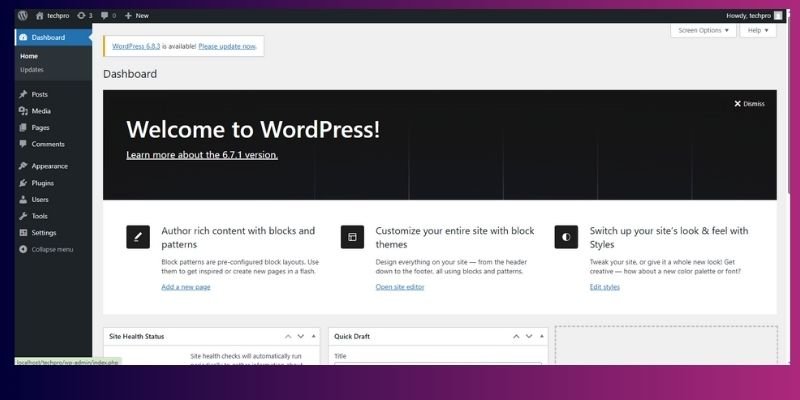This screenshot has width=800, height=400.
Task: Click the Welcome to WordPress! heading
Action: 253,130
